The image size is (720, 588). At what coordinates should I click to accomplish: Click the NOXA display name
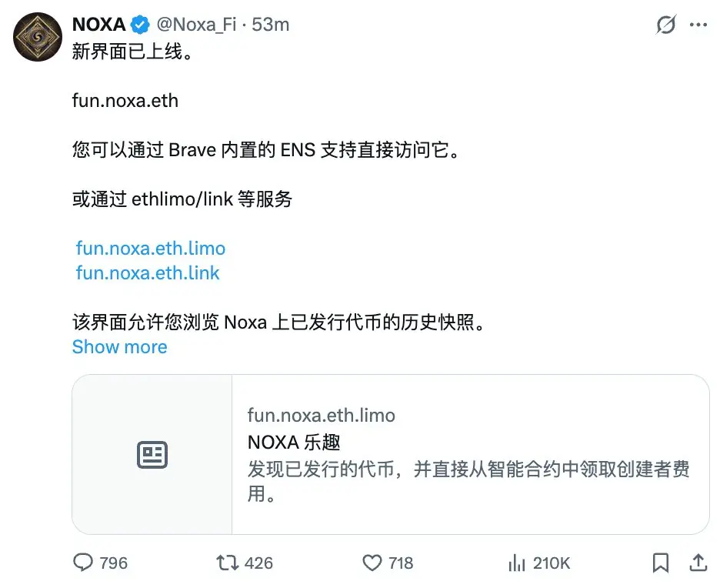pyautogui.click(x=98, y=25)
